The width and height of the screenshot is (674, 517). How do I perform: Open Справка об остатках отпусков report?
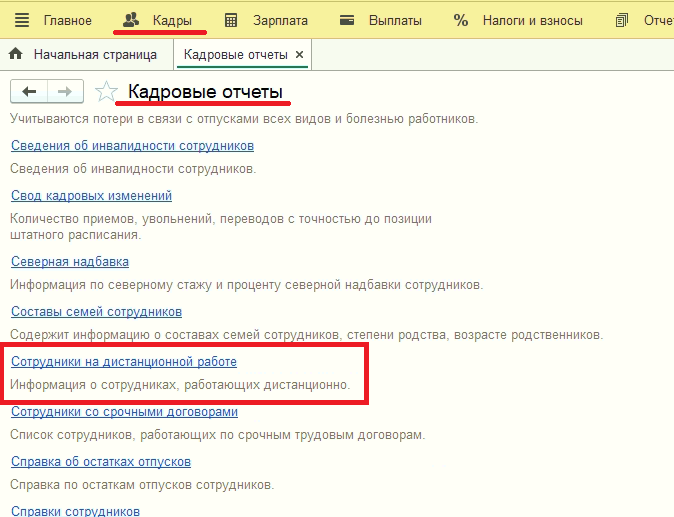101,462
